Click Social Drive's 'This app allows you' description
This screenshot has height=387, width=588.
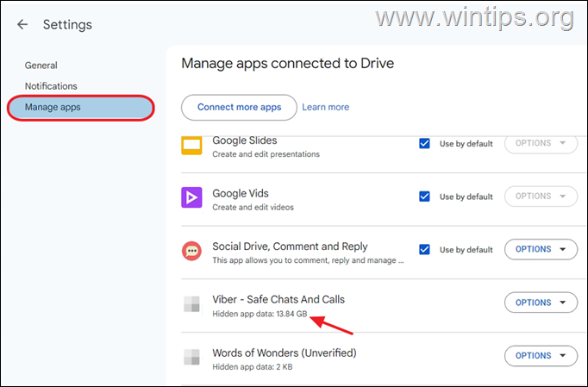pyautogui.click(x=309, y=260)
